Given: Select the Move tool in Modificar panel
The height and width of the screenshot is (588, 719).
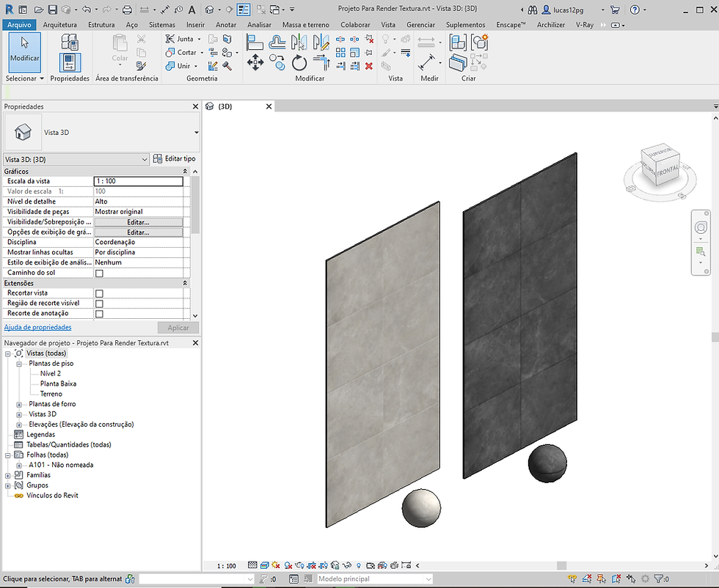Looking at the screenshot, I should pyautogui.click(x=255, y=62).
